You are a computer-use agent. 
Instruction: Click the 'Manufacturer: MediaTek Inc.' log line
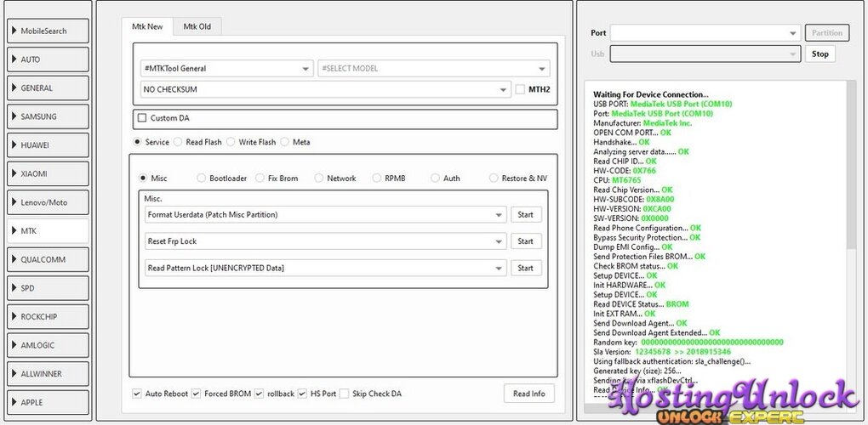tap(642, 123)
